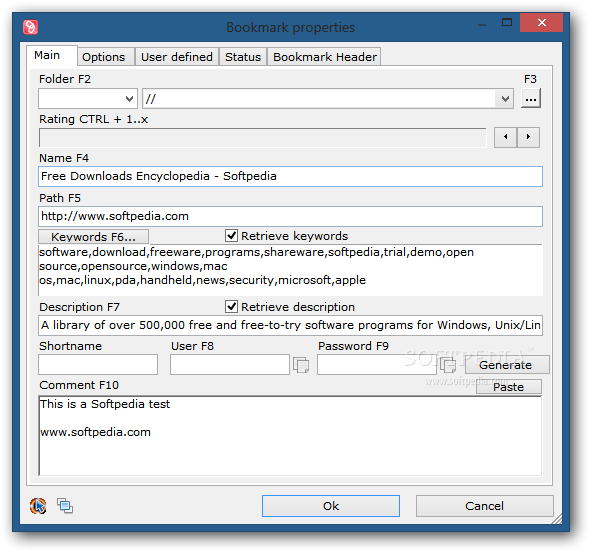
Task: Decrease rating with left arrow
Action: pyautogui.click(x=505, y=137)
